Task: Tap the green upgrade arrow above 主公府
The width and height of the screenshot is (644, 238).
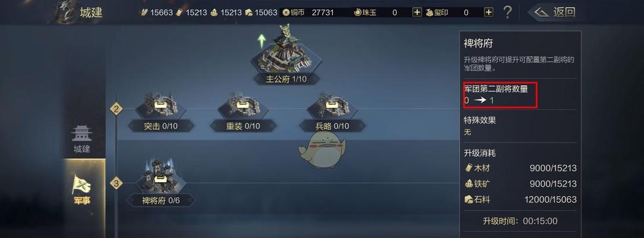Action: tap(261, 41)
